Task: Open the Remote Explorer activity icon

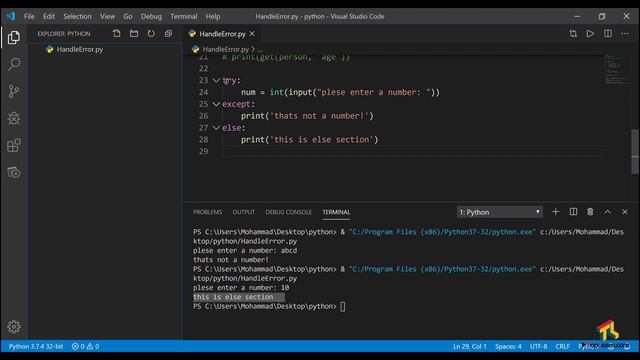Action: click(14, 172)
